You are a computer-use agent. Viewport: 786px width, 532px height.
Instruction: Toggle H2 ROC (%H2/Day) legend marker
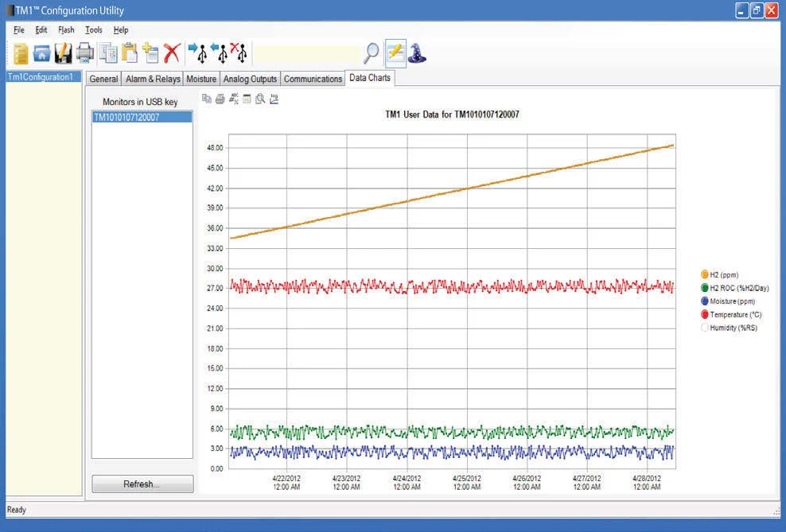tap(704, 288)
